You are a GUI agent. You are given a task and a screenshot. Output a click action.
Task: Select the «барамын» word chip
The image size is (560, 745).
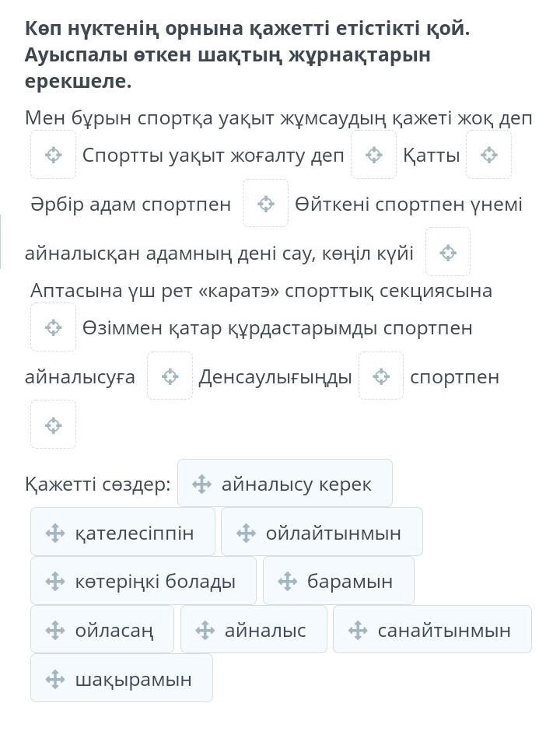[x=338, y=581]
